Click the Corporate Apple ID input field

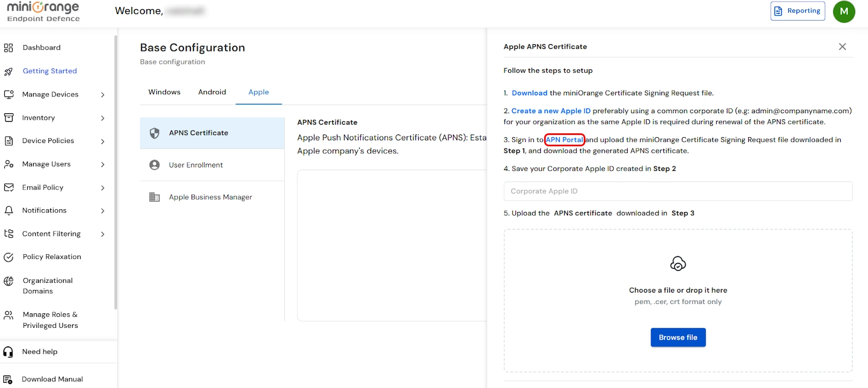(678, 191)
